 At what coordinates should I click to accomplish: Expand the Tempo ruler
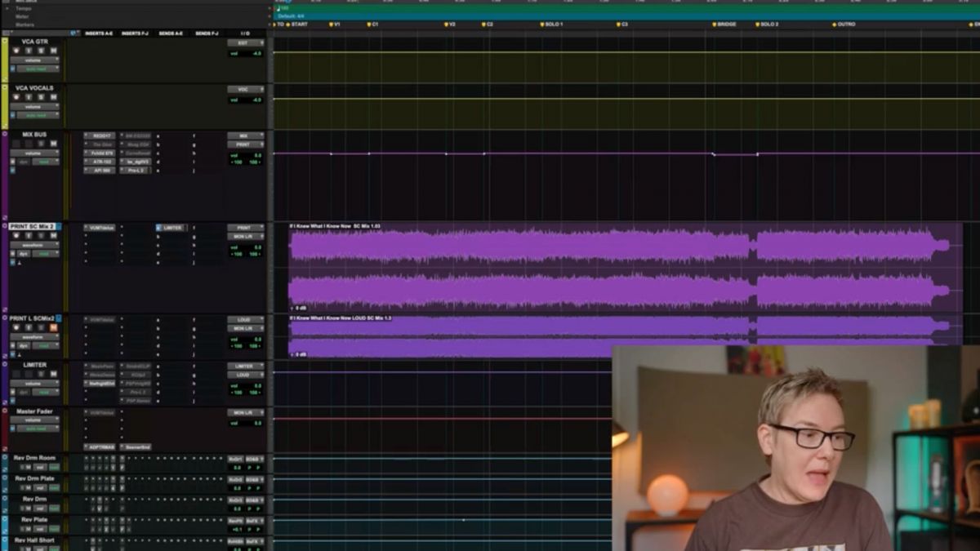point(7,8)
